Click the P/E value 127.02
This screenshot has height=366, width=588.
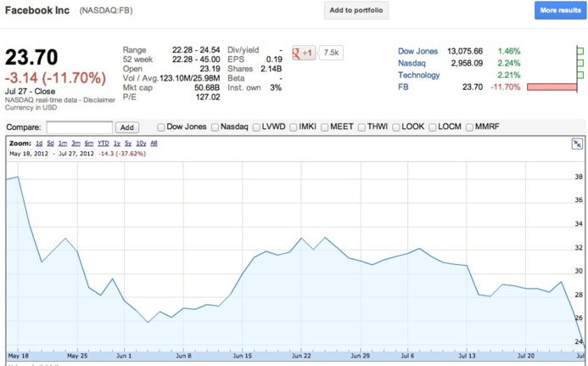click(208, 97)
